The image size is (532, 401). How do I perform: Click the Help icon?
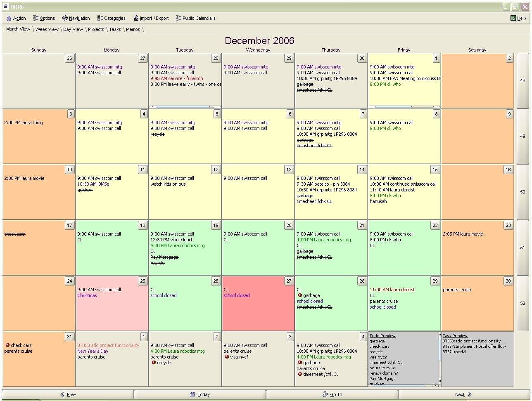coord(513,18)
